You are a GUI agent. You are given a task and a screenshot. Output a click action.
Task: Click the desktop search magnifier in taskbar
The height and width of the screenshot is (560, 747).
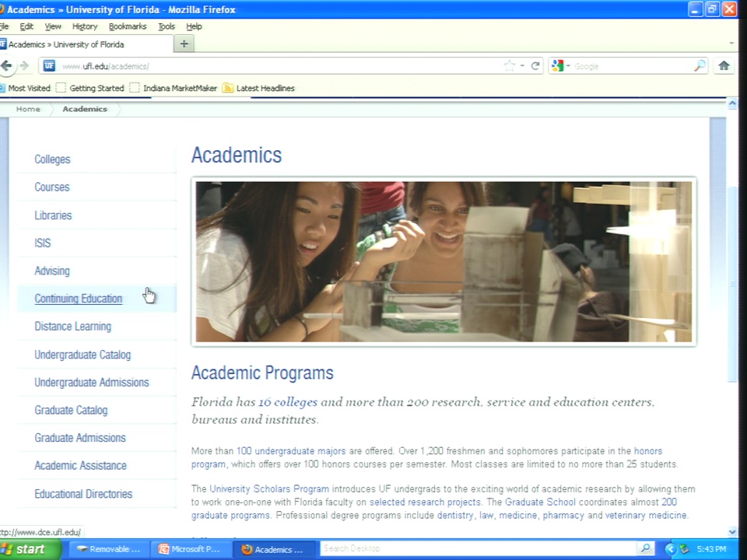coord(646,548)
